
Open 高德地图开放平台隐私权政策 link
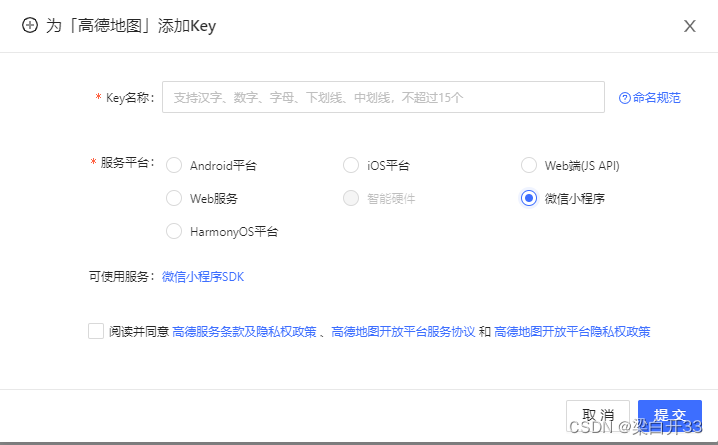point(572,331)
